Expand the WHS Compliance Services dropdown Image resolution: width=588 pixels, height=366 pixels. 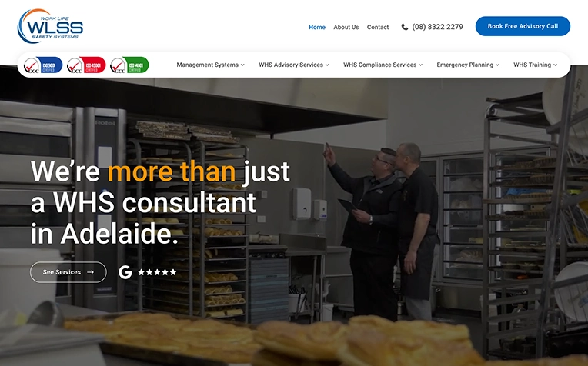[383, 65]
